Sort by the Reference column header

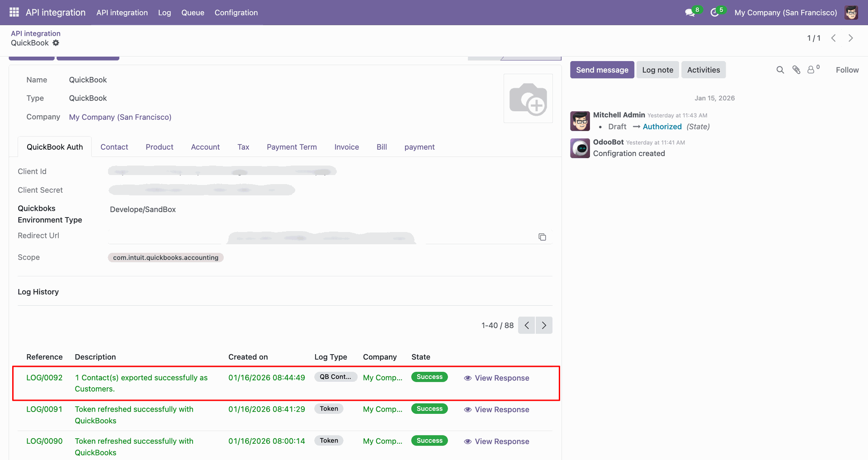pyautogui.click(x=44, y=357)
